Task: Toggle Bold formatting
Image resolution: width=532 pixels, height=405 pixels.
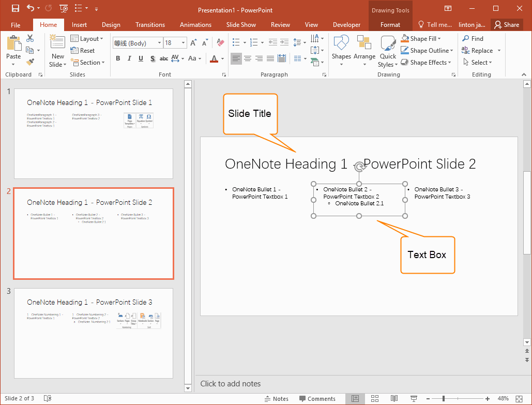Action: coord(118,58)
